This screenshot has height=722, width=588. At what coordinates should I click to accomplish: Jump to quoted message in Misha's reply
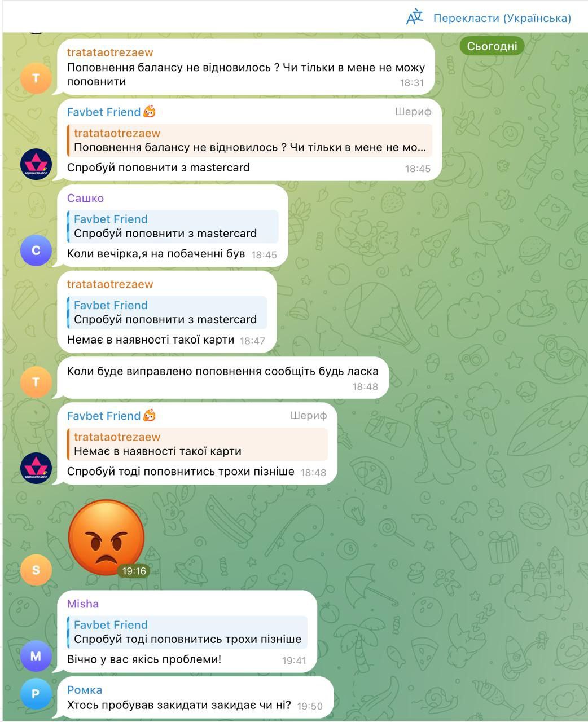187,632
